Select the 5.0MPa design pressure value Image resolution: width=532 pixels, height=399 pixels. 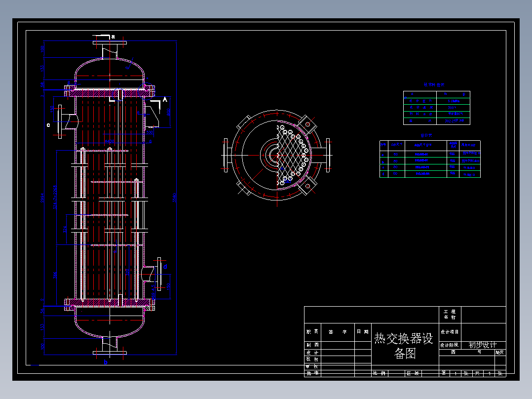tap(453, 101)
